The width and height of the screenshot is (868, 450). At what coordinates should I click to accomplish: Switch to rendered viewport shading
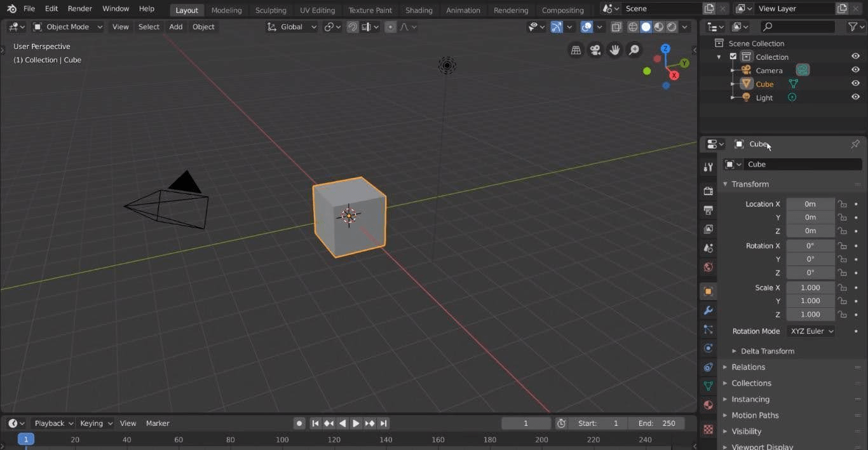672,27
